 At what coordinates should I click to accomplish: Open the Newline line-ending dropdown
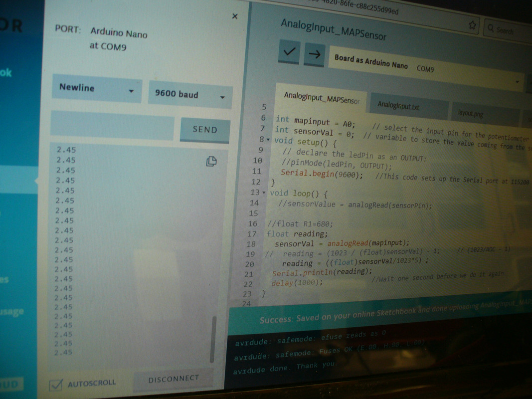coord(97,89)
